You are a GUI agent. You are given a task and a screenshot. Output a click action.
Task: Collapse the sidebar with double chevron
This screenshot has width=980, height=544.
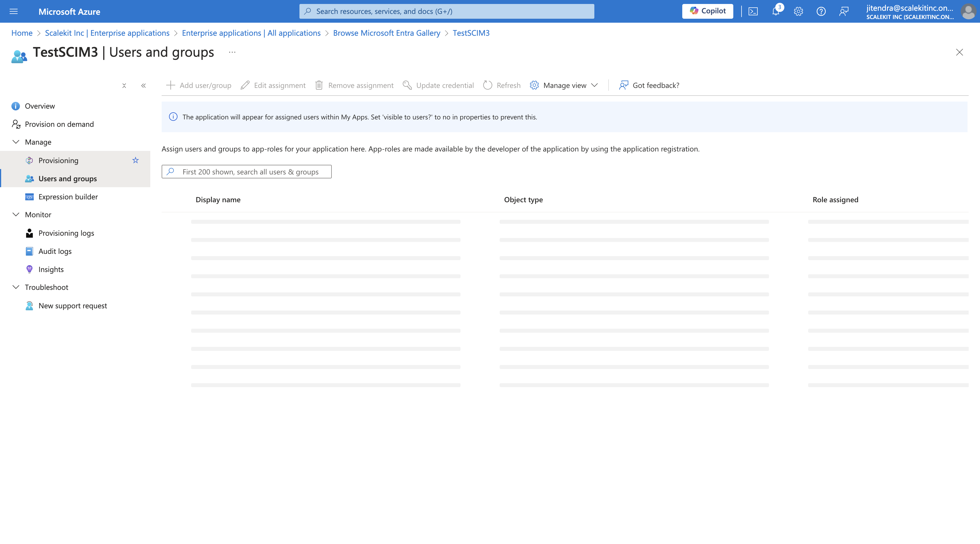tap(143, 86)
